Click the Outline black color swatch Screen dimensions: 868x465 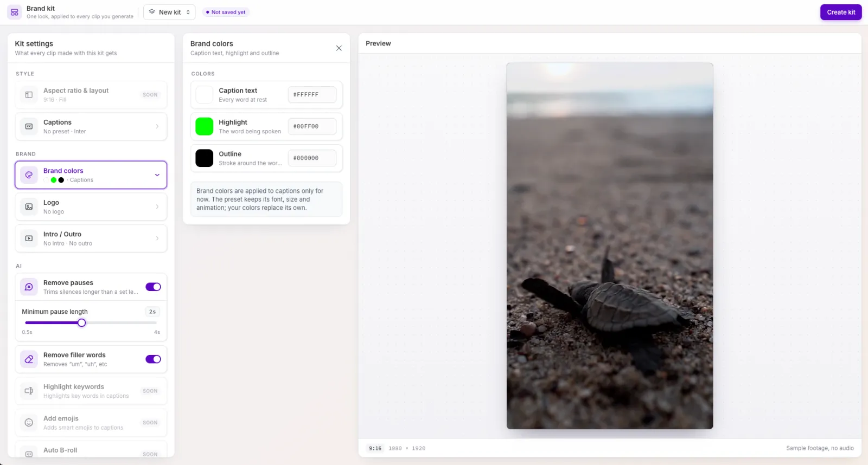tap(205, 158)
